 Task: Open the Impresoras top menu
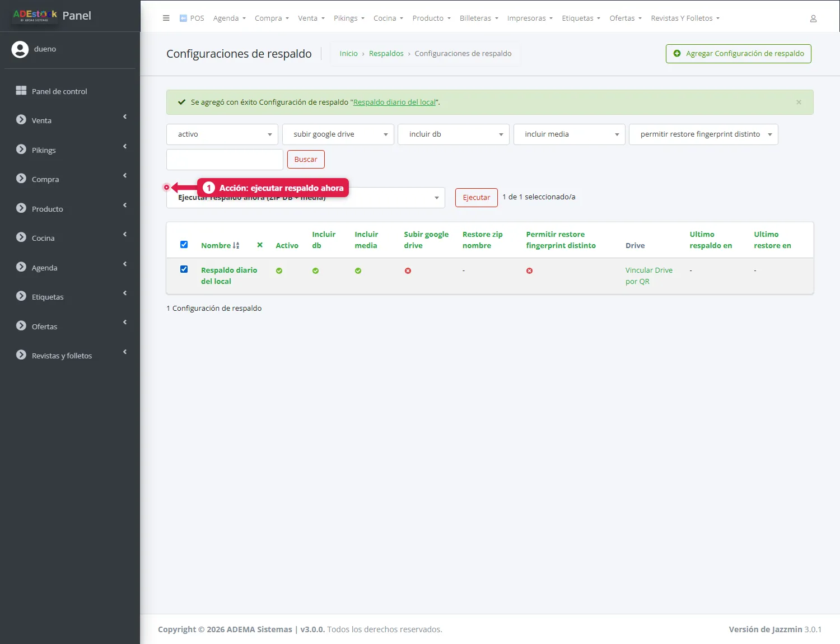point(530,18)
